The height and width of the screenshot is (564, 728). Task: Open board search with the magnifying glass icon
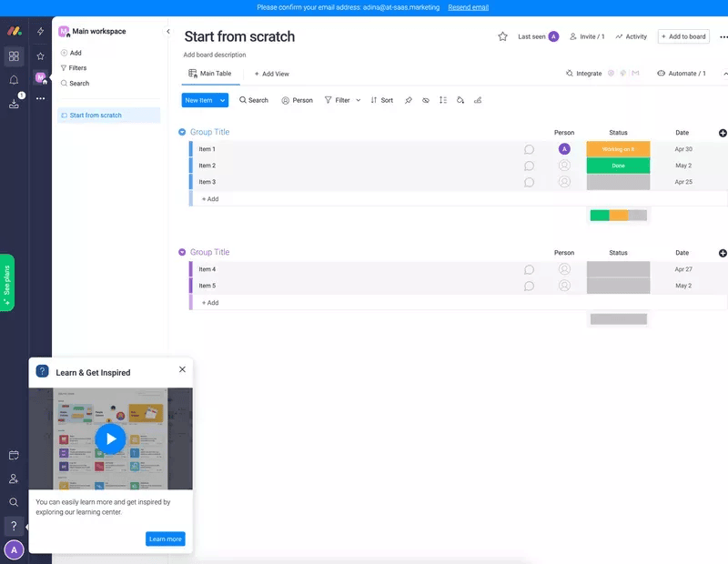tap(253, 100)
